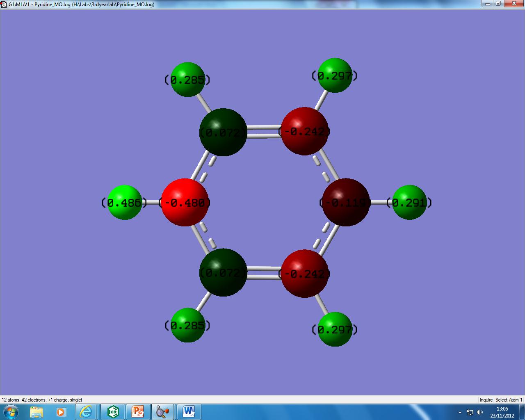
Task: Open the volume control tray icon
Action: (480, 412)
